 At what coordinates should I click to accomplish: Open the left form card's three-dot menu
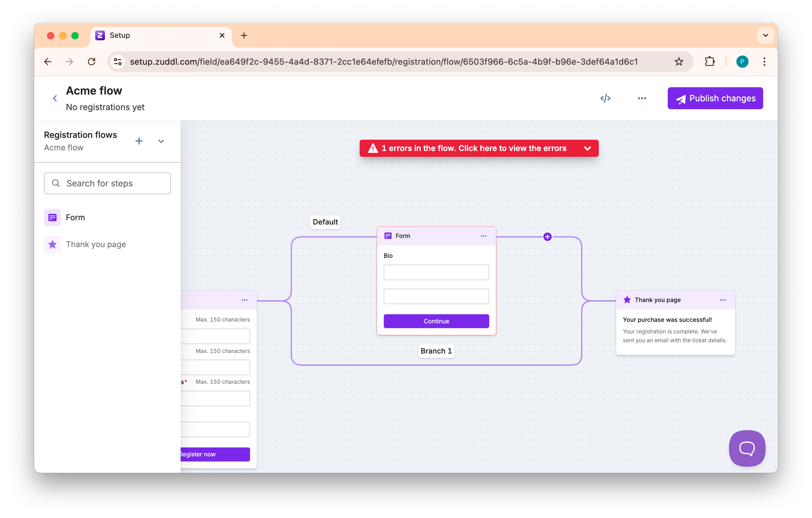pyautogui.click(x=244, y=300)
